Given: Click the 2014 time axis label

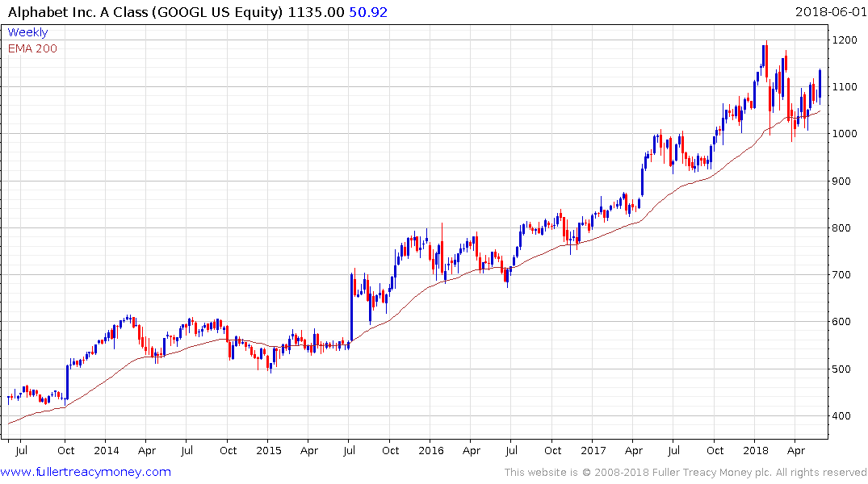Looking at the screenshot, I should (x=107, y=450).
